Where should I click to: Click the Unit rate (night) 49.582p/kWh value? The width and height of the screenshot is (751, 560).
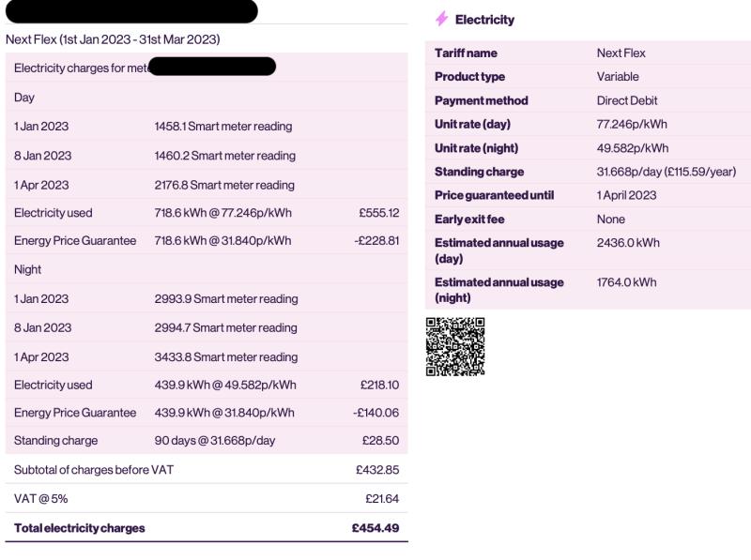tap(632, 148)
